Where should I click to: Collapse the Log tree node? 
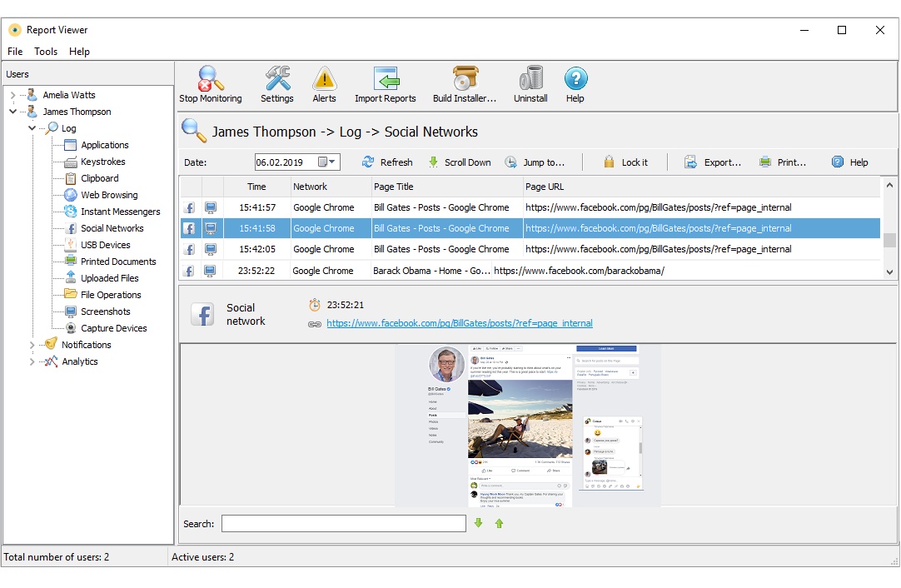(32, 128)
